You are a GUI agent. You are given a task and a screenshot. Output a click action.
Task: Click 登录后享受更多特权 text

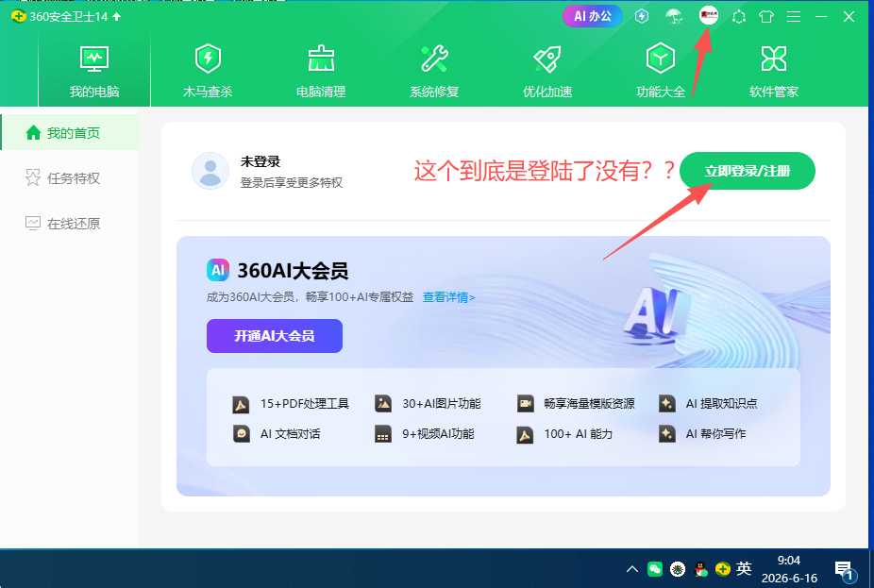pos(292,183)
